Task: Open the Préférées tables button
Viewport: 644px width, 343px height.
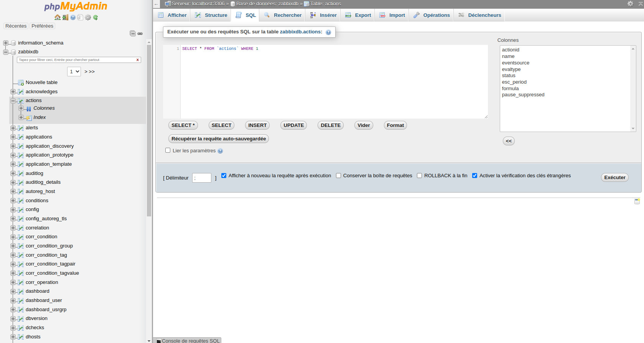Action: 43,26
